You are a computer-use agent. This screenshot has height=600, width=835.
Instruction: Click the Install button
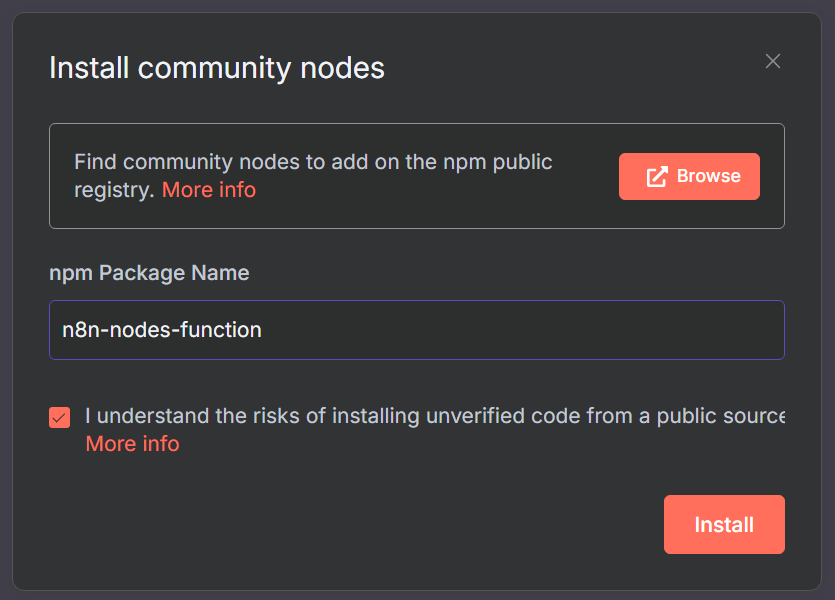[724, 524]
